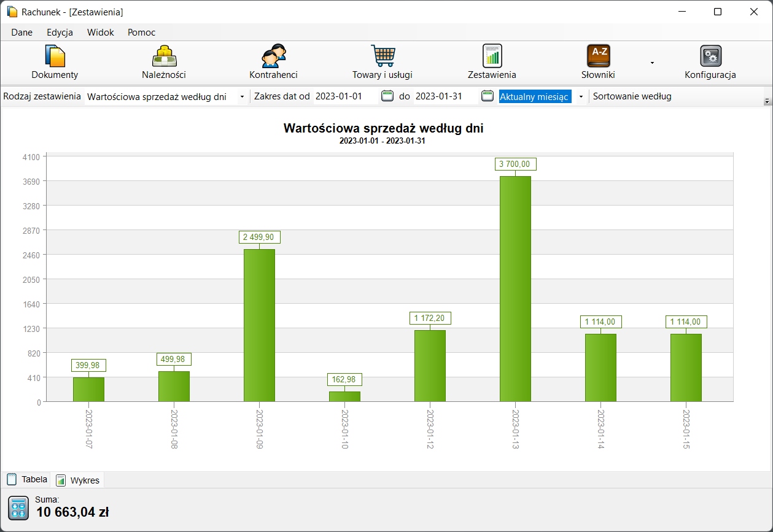Expand the arrow next to Słowniki

(x=652, y=63)
